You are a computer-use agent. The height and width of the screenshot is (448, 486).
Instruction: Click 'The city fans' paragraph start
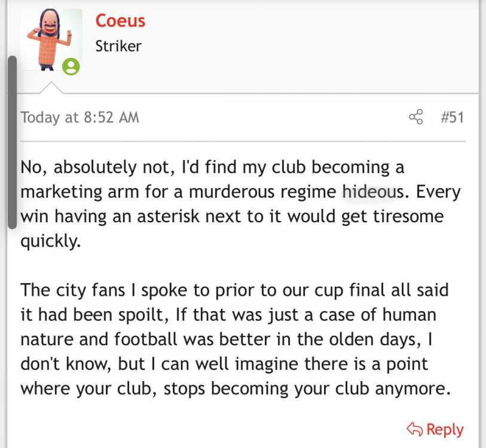click(73, 290)
